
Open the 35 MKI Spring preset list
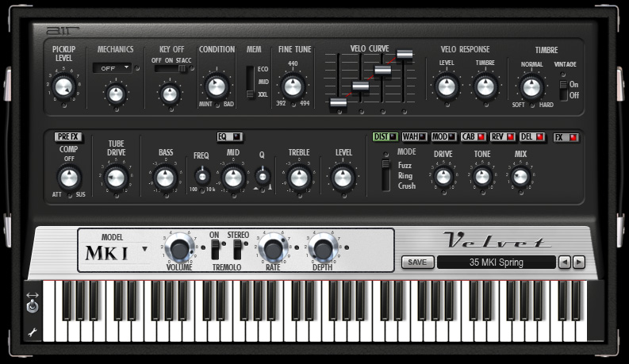[496, 262]
